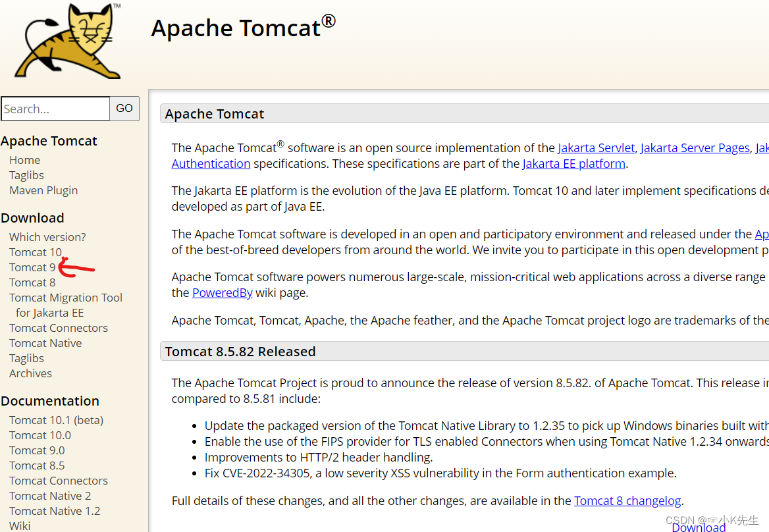This screenshot has height=532, width=769.
Task: Click the Download sidebar heading
Action: click(x=32, y=218)
